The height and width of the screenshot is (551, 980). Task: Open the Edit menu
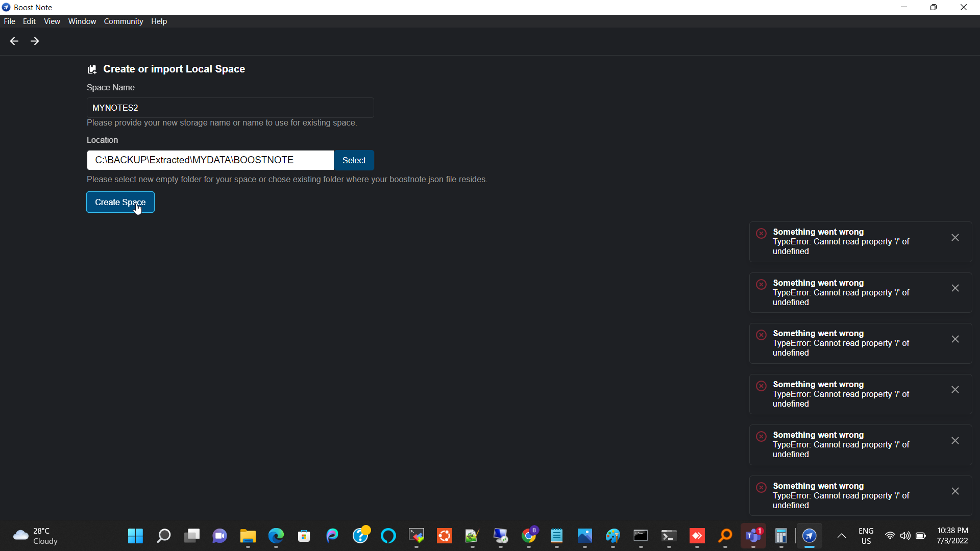(x=29, y=21)
